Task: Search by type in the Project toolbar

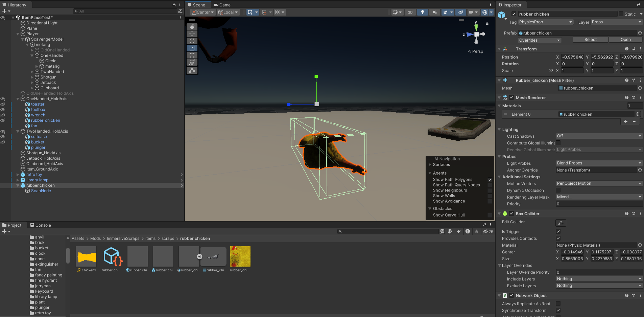Action: pyautogui.click(x=450, y=231)
